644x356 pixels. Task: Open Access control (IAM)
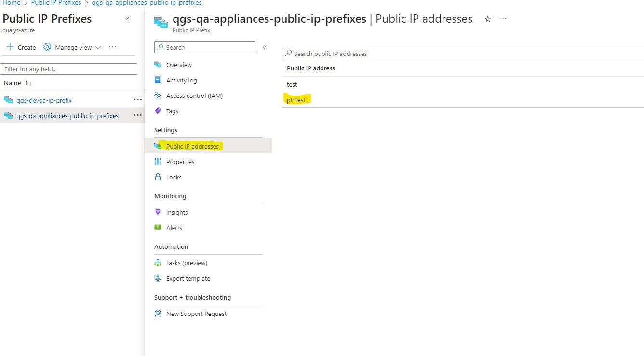194,96
